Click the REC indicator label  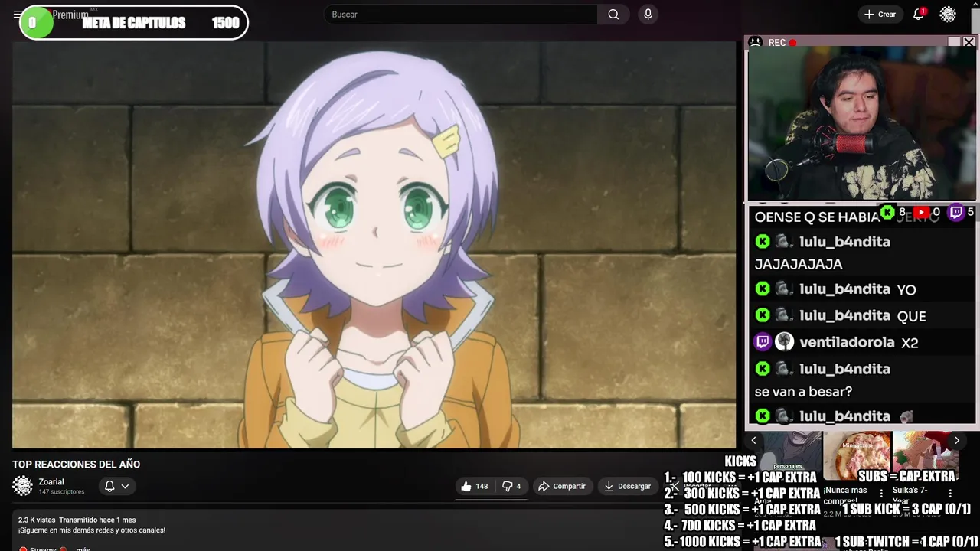(x=777, y=43)
